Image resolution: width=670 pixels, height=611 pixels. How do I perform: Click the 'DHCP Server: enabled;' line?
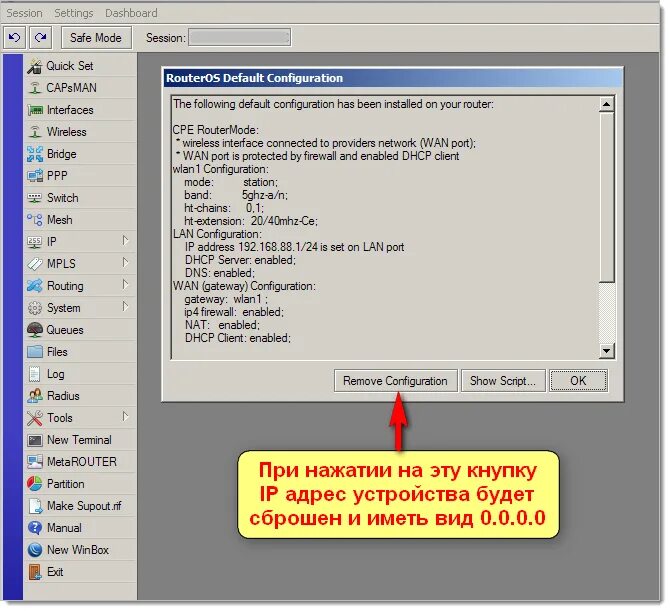(240, 260)
